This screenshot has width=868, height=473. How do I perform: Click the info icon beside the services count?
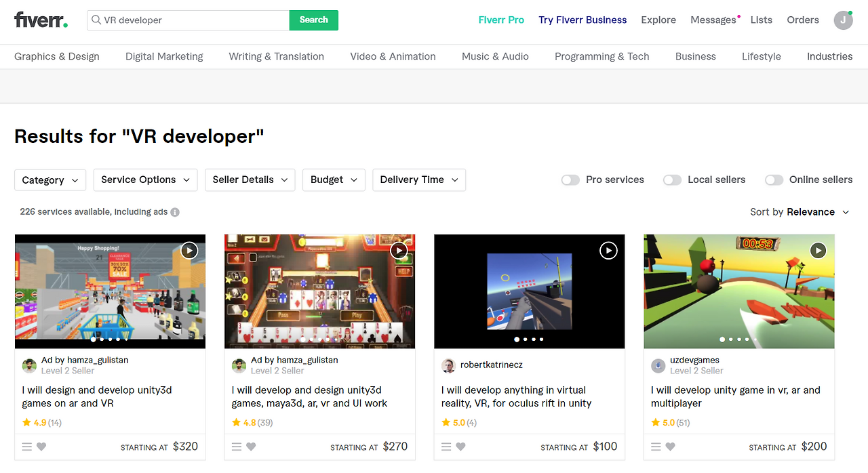click(175, 212)
